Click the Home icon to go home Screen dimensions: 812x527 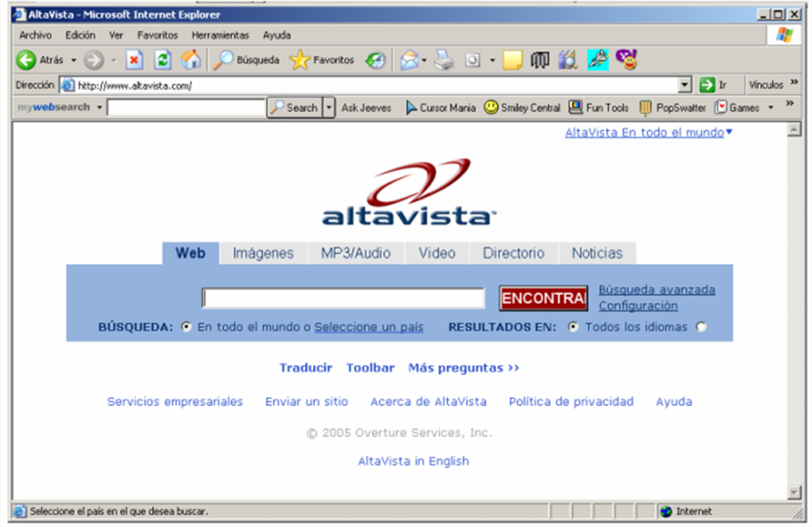[x=190, y=59]
